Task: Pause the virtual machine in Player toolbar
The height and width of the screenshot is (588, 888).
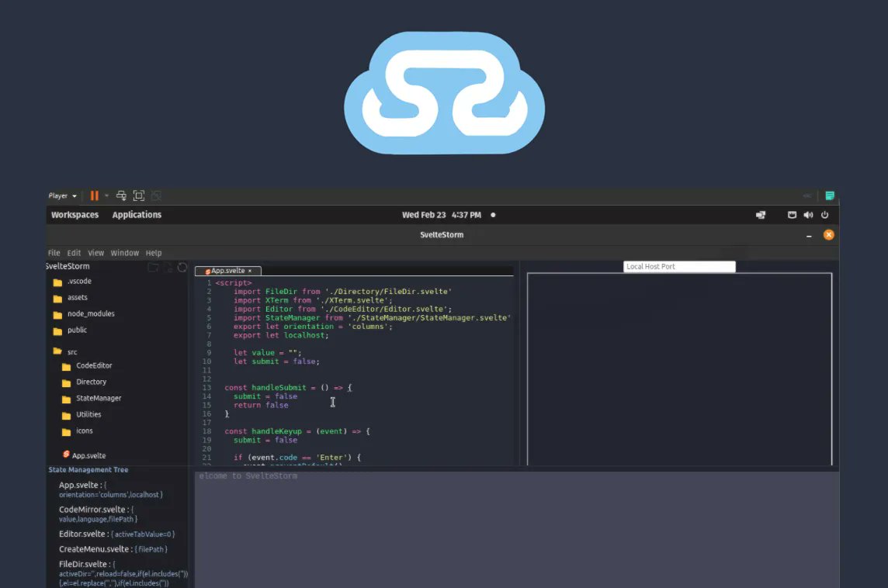Action: point(94,195)
